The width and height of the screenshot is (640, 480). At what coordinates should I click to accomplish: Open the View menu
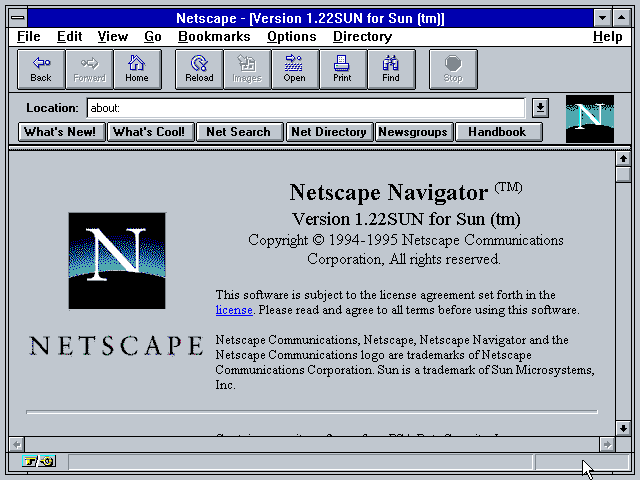[x=113, y=37]
